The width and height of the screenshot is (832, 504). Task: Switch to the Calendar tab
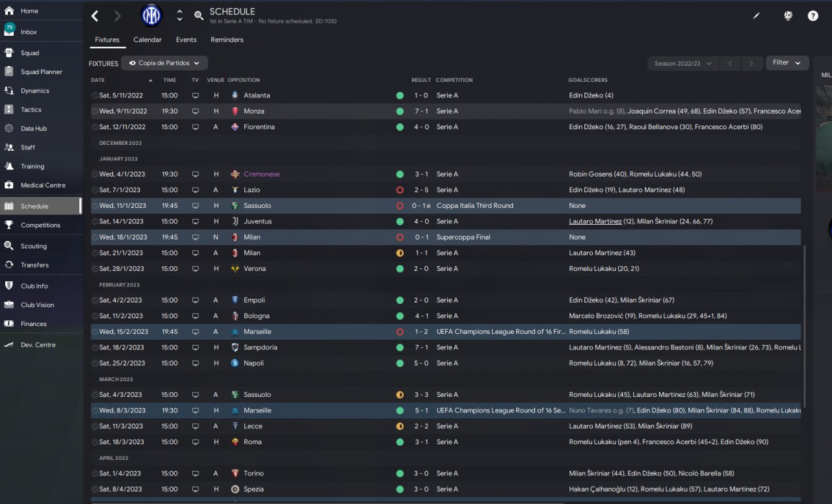tap(148, 40)
